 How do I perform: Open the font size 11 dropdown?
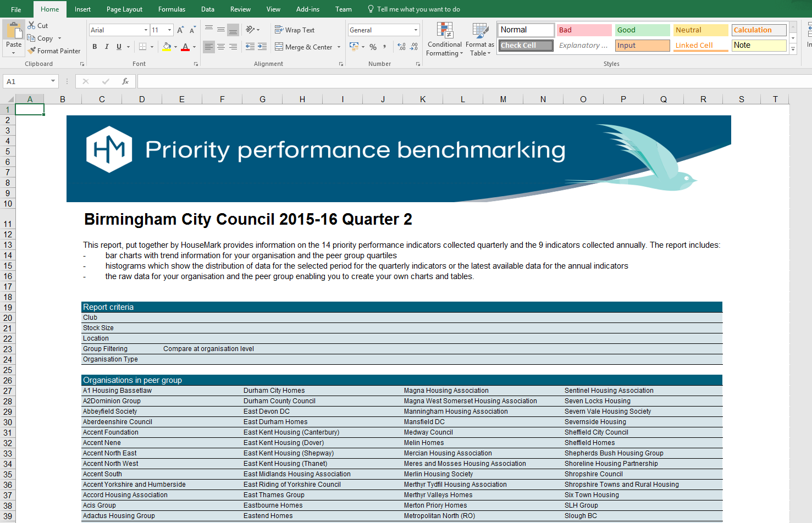(170, 30)
